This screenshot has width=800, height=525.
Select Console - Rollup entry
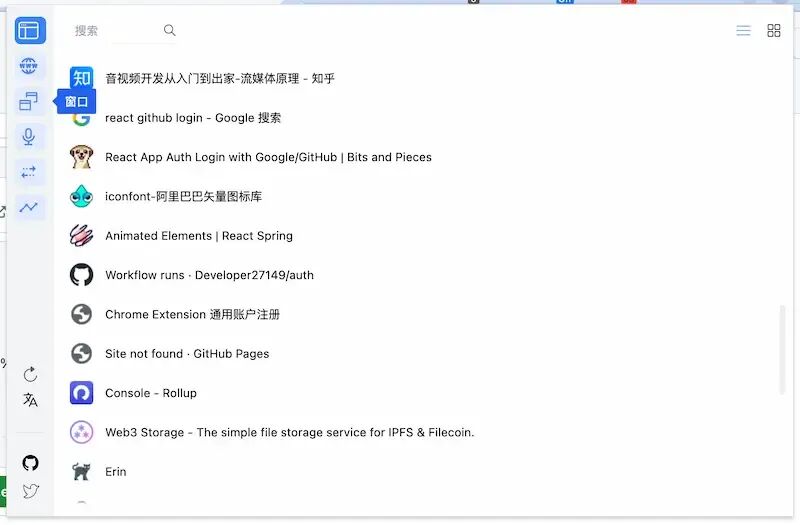(151, 393)
